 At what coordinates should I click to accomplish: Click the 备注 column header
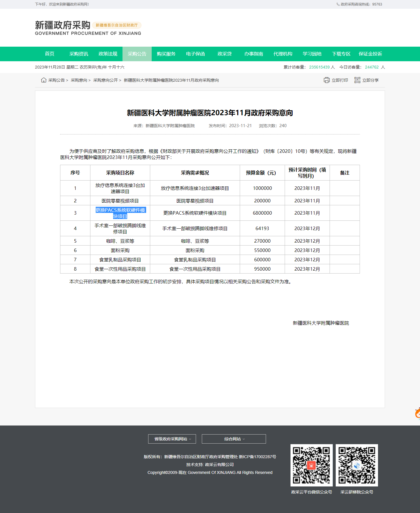coord(345,173)
